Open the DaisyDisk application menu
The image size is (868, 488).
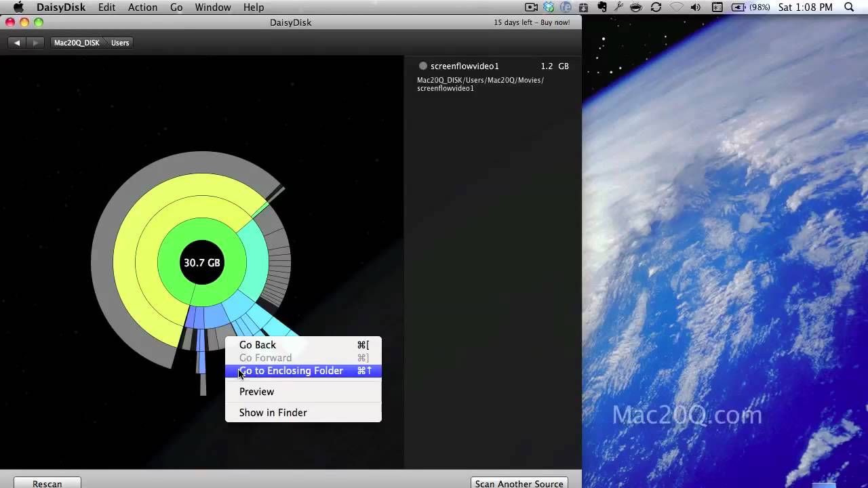tap(61, 7)
